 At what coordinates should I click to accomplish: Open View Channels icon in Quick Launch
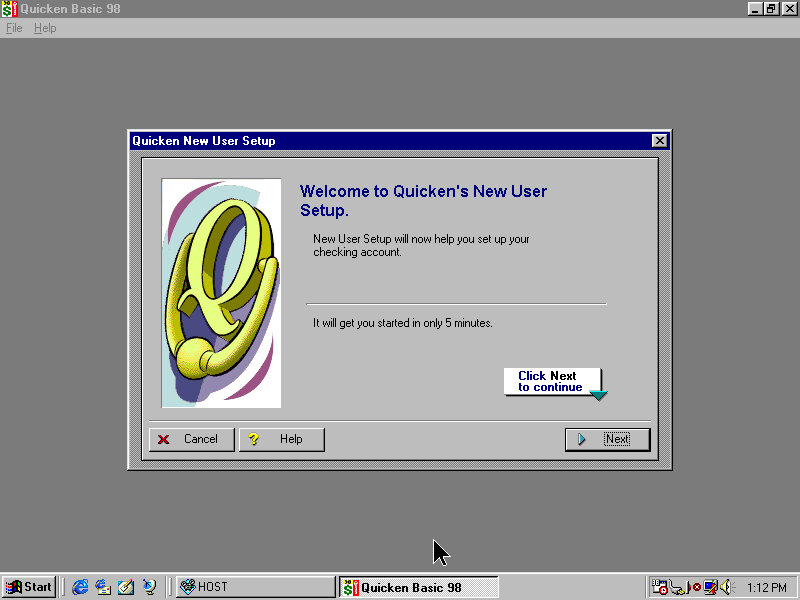[149, 587]
